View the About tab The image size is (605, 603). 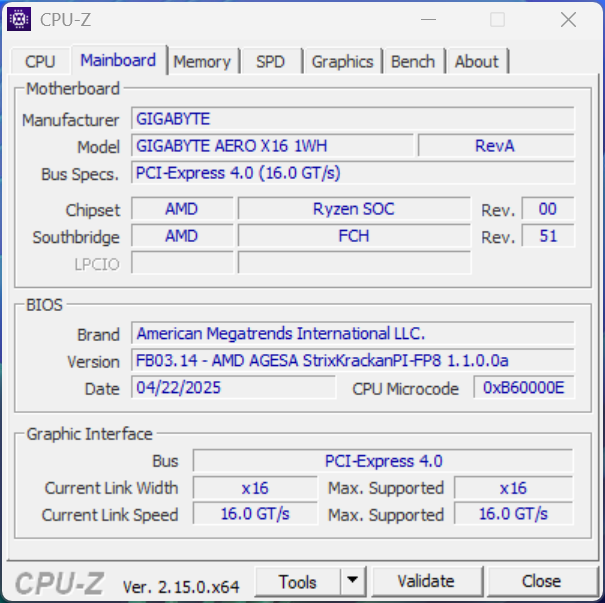(x=476, y=61)
